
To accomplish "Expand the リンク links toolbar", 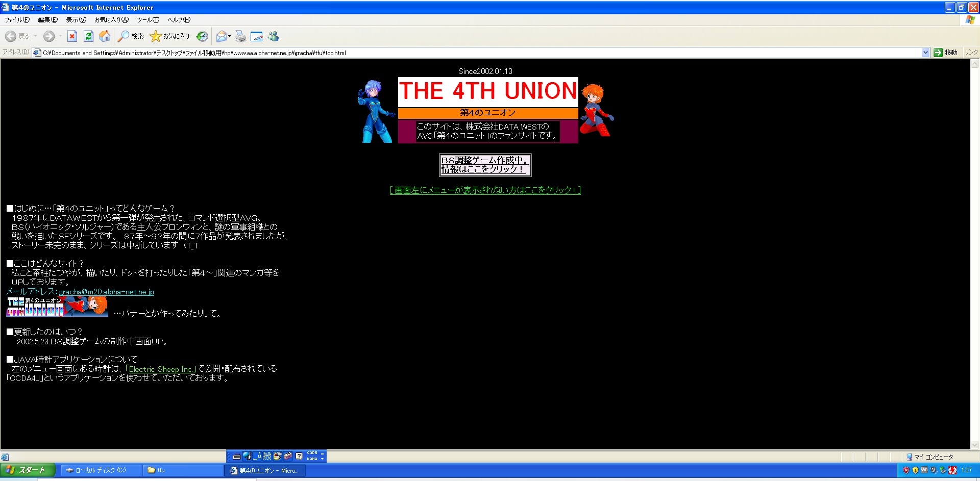I will pos(971,52).
